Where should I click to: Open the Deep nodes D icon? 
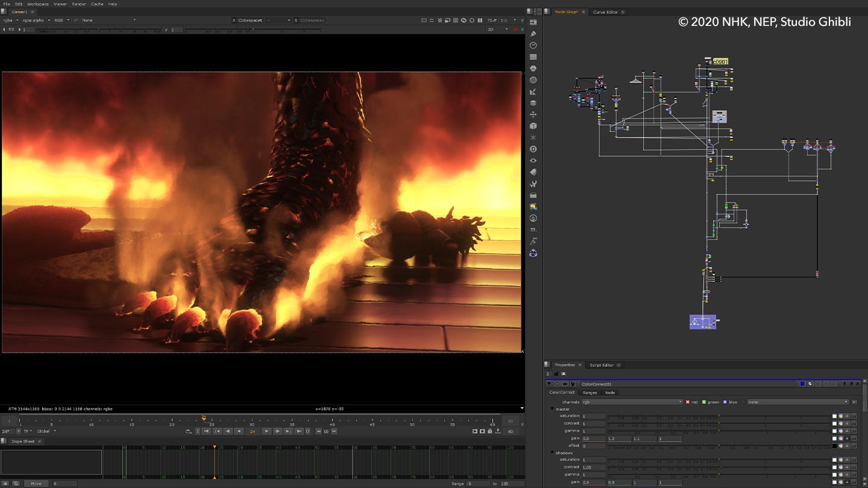coord(533,149)
